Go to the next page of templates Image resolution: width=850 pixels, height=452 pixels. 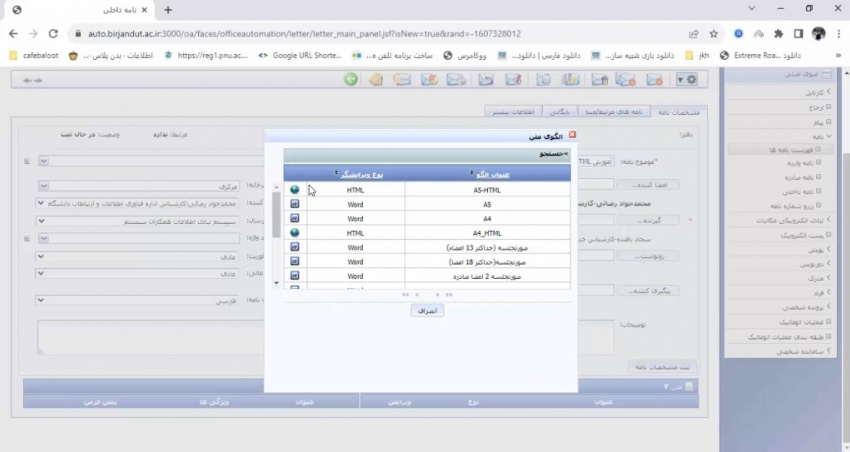point(437,295)
